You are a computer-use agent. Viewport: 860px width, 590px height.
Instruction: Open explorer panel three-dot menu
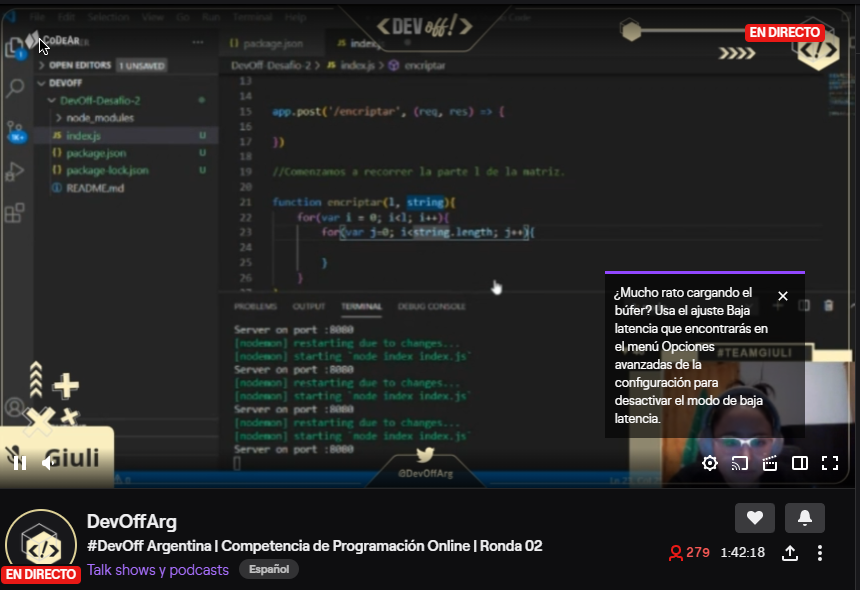pos(198,42)
